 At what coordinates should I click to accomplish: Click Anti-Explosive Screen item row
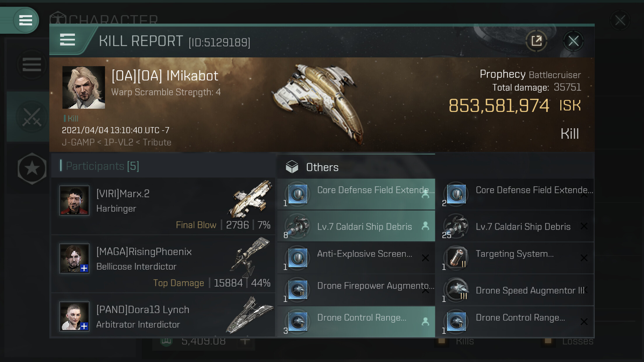[356, 258]
